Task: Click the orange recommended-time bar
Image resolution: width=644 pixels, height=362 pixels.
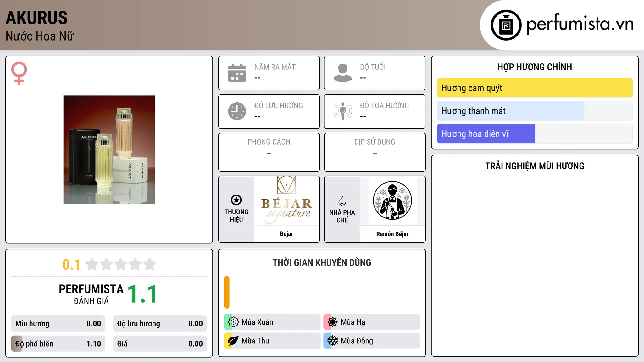Action: click(x=227, y=292)
